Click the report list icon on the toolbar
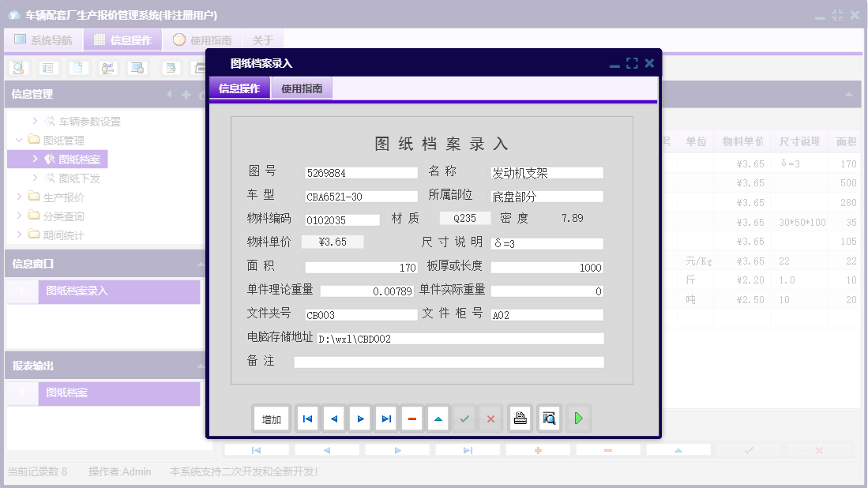The width and height of the screenshot is (868, 488). click(48, 68)
